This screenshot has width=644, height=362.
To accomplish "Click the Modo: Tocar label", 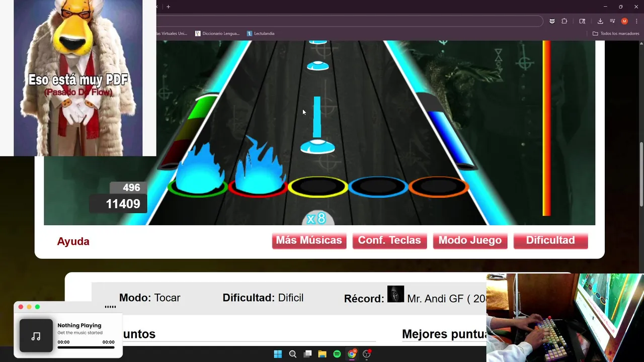I will 150,298.
